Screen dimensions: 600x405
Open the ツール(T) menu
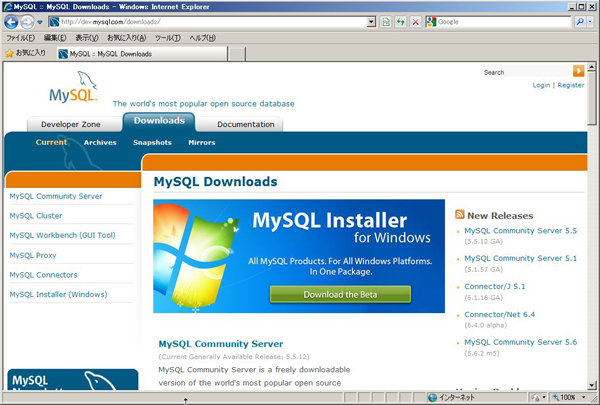coord(168,38)
